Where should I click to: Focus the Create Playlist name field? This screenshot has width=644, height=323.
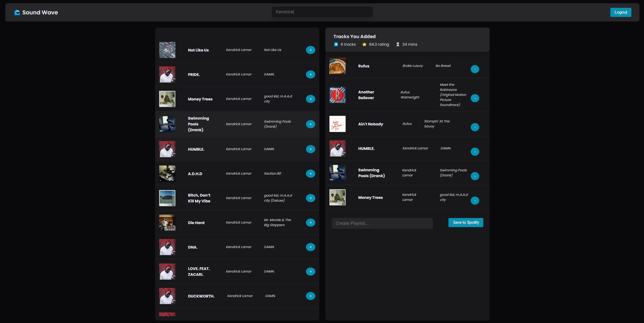(382, 223)
